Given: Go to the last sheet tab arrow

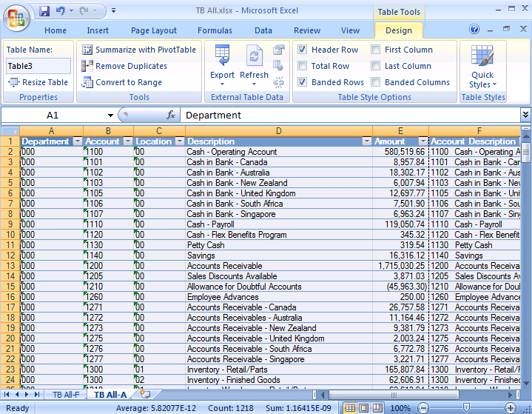Looking at the screenshot, I should tap(37, 394).
